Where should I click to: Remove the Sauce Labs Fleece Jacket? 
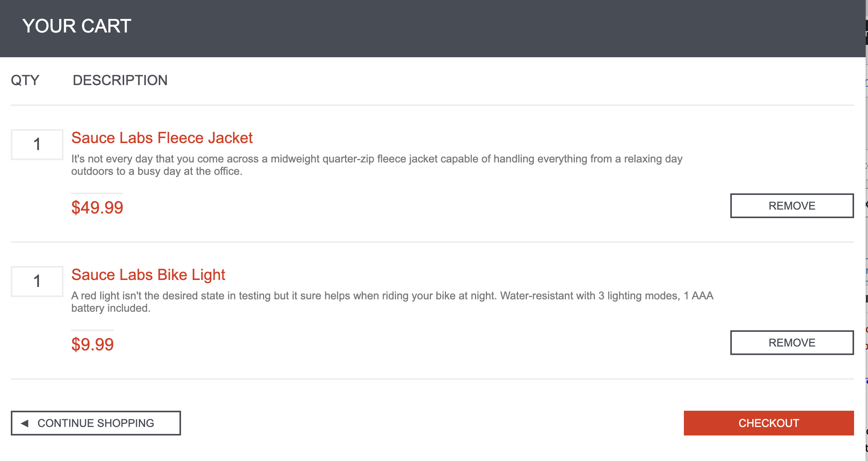[791, 206]
